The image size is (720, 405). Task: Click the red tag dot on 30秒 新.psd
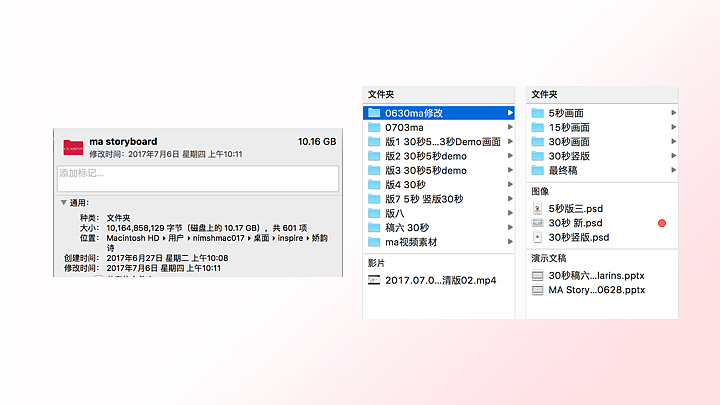point(662,223)
